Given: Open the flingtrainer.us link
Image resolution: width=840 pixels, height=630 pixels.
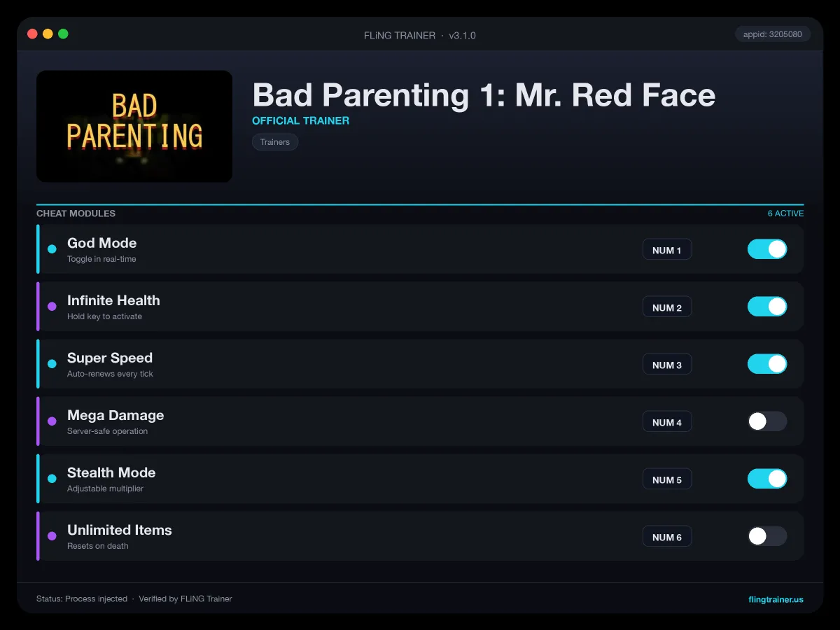Looking at the screenshot, I should tap(776, 599).
